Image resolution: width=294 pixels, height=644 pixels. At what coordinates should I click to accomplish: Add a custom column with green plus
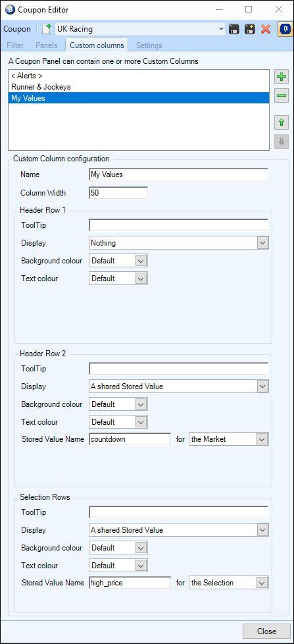(x=282, y=77)
